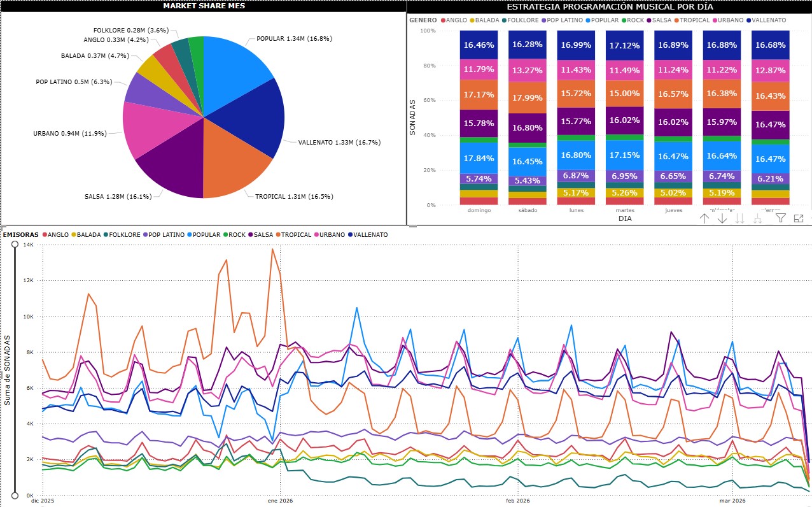Click the Drill up arrow icon

pos(704,218)
